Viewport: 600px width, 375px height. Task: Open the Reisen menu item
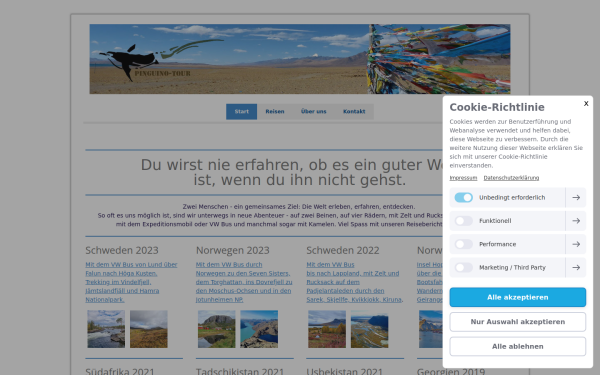pyautogui.click(x=275, y=111)
